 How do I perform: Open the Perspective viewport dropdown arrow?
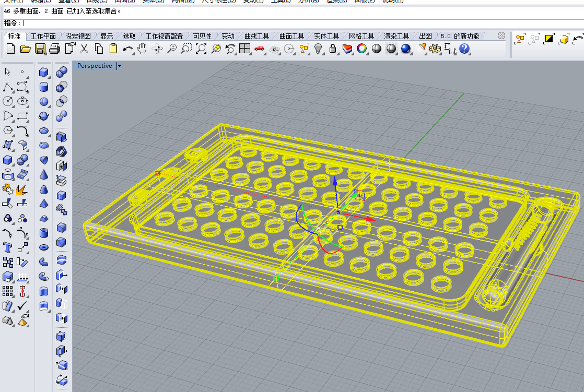pos(119,66)
